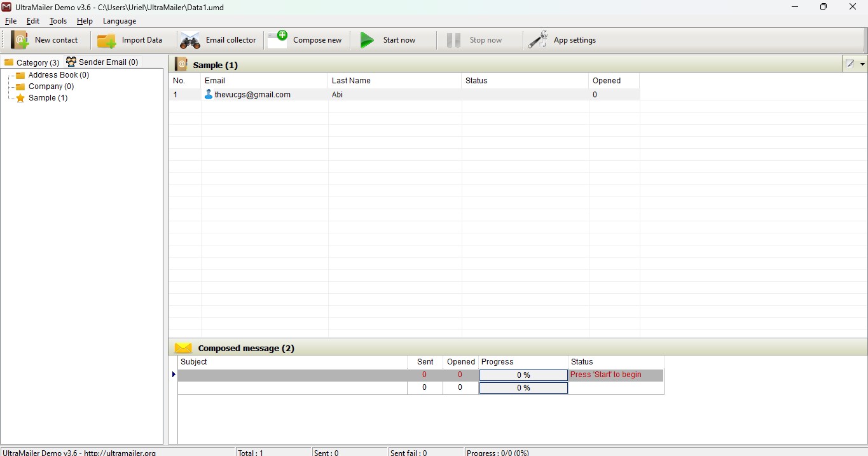This screenshot has width=868, height=456.
Task: Click the Compose new message icon
Action: pos(277,39)
